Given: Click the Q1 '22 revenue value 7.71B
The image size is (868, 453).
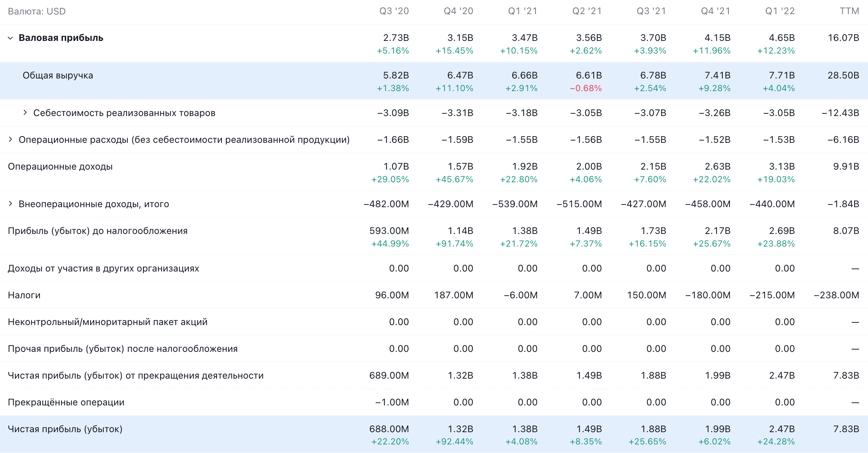Looking at the screenshot, I should 782,75.
